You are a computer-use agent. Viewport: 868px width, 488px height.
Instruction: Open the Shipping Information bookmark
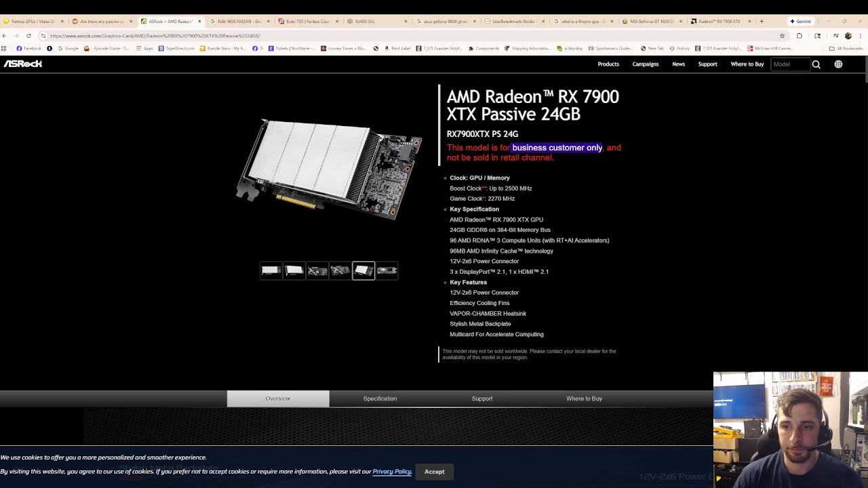click(528, 48)
